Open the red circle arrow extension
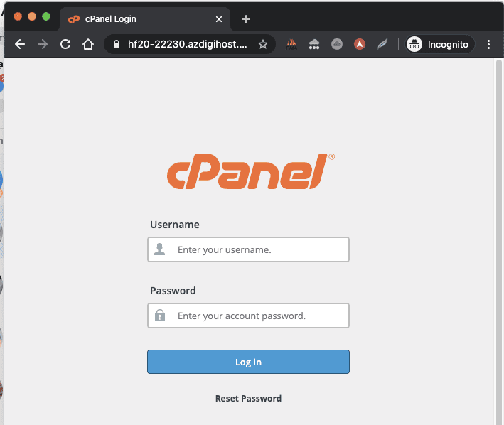Viewport: 504px width, 425px height. 360,44
